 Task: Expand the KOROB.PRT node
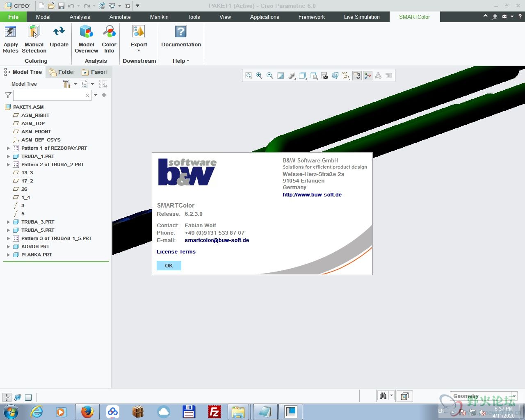pyautogui.click(x=8, y=247)
